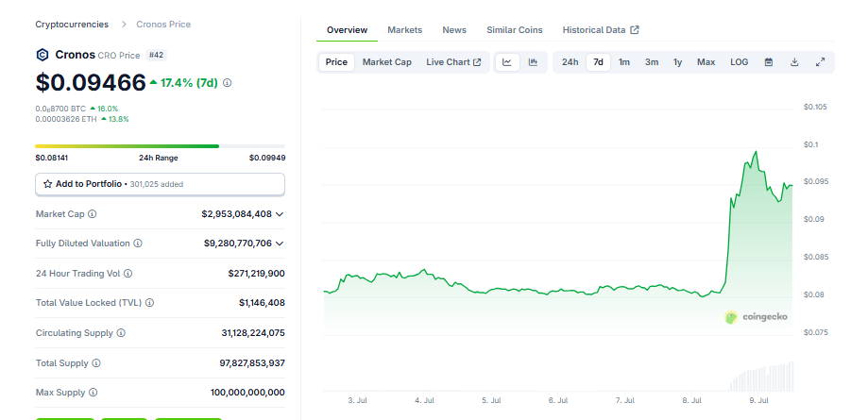The width and height of the screenshot is (868, 420).
Task: Show Circulating Supply info icon
Action: coord(121,333)
